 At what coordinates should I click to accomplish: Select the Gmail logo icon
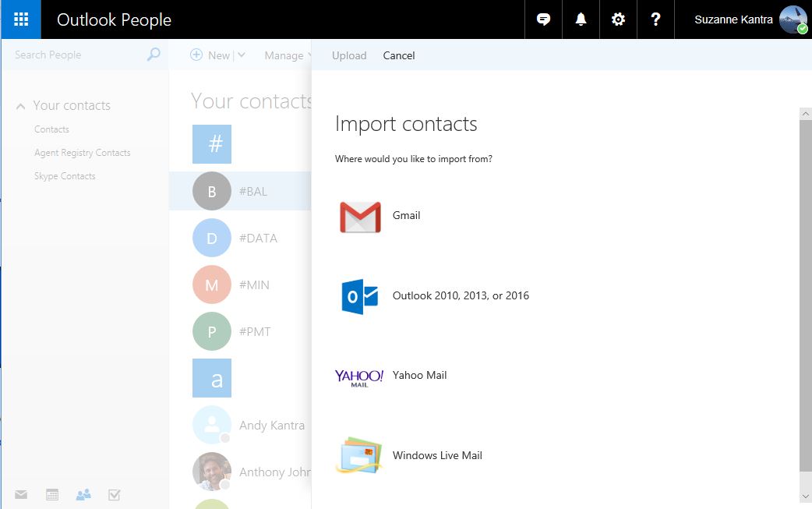pyautogui.click(x=360, y=217)
